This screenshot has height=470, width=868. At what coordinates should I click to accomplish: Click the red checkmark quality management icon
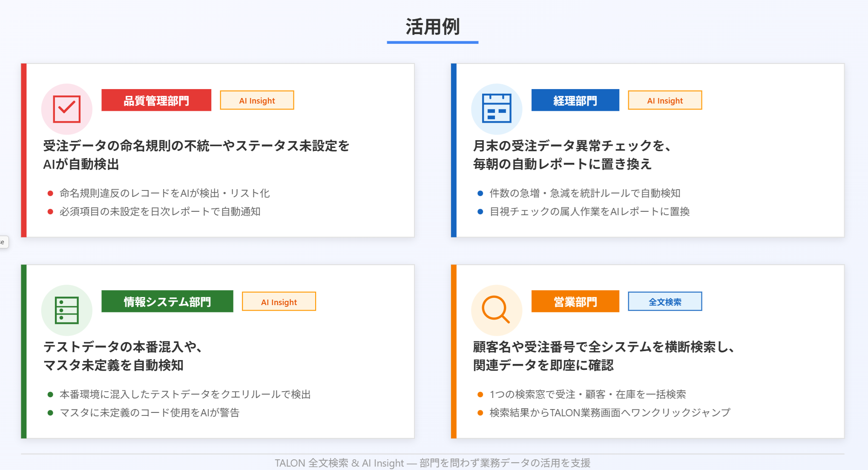[67, 109]
